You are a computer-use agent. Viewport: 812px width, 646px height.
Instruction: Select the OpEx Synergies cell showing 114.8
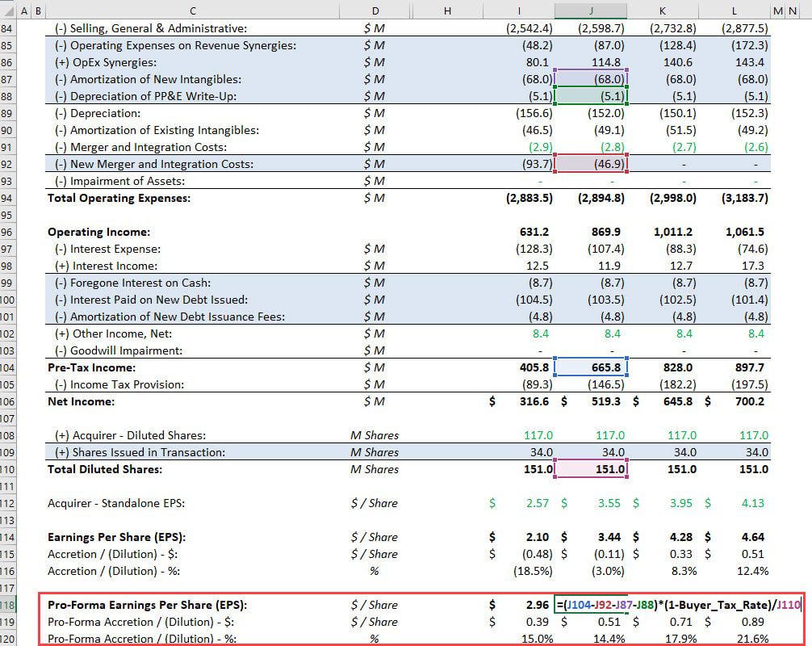pos(592,61)
